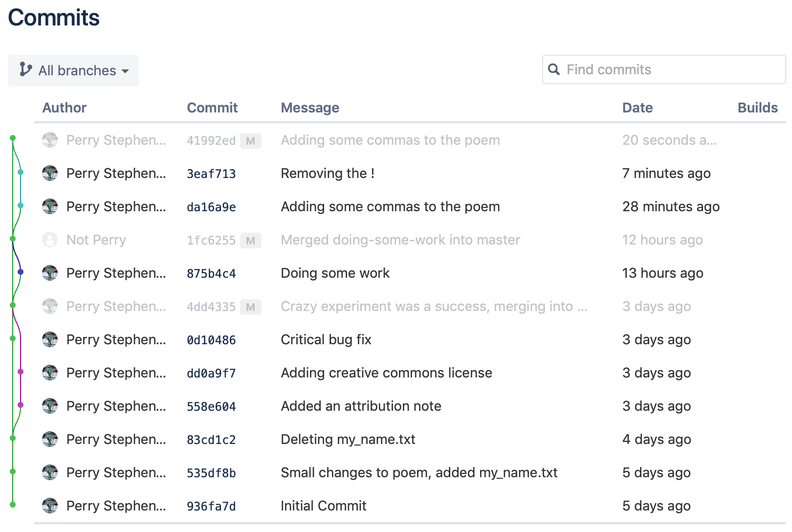The image size is (792, 532).
Task: Click the message 'Merged doing-some-work into master'
Action: 400,240
